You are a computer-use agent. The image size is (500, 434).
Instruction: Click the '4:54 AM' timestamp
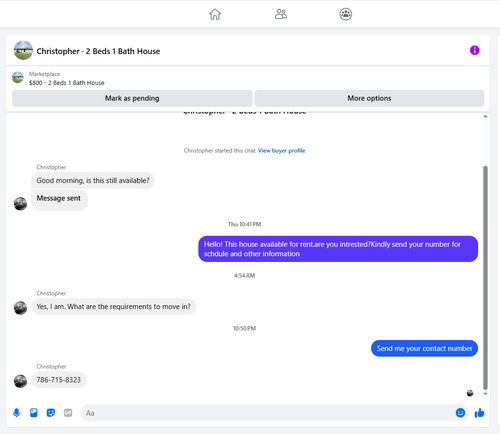click(x=244, y=276)
